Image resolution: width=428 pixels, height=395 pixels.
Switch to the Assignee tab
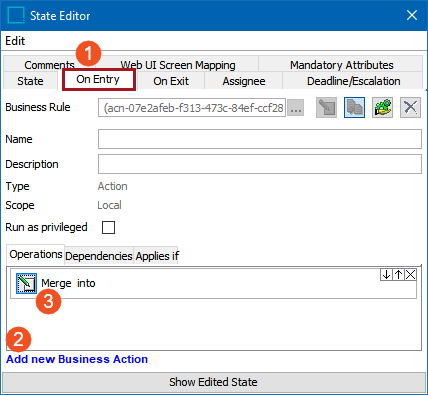244,81
